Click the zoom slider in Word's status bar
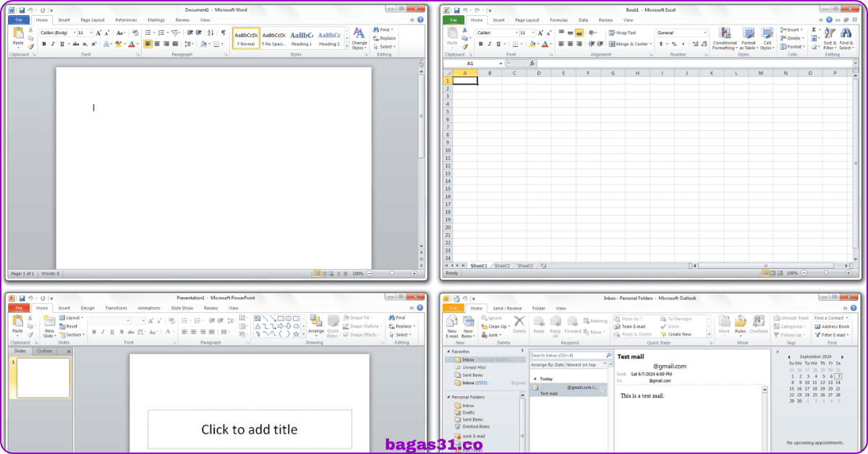The height and width of the screenshot is (454, 868). click(x=391, y=274)
